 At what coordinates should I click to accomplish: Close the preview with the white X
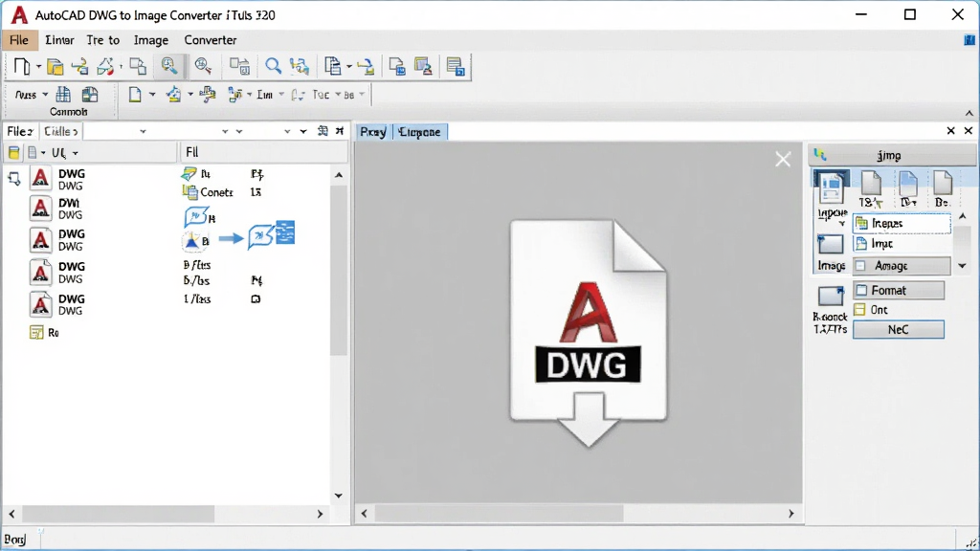point(783,160)
